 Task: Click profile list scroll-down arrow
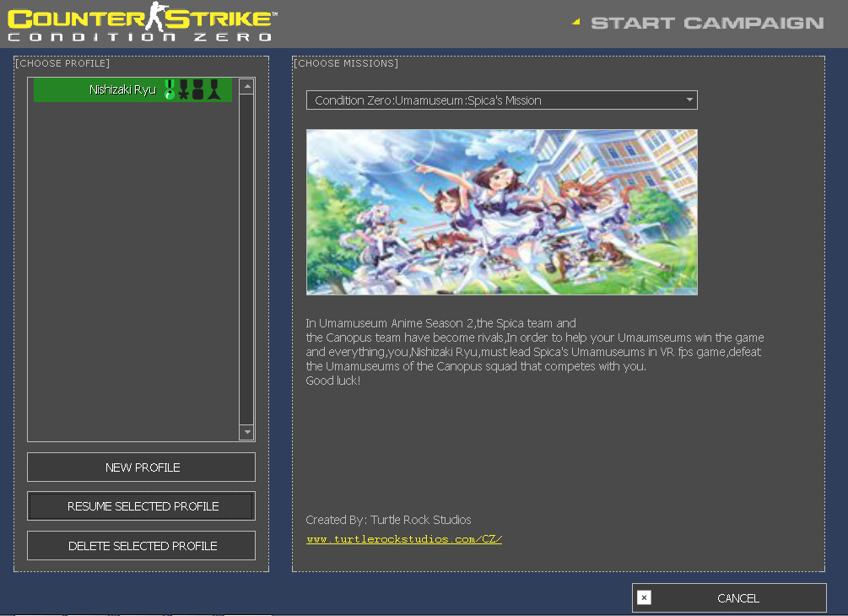(246, 431)
